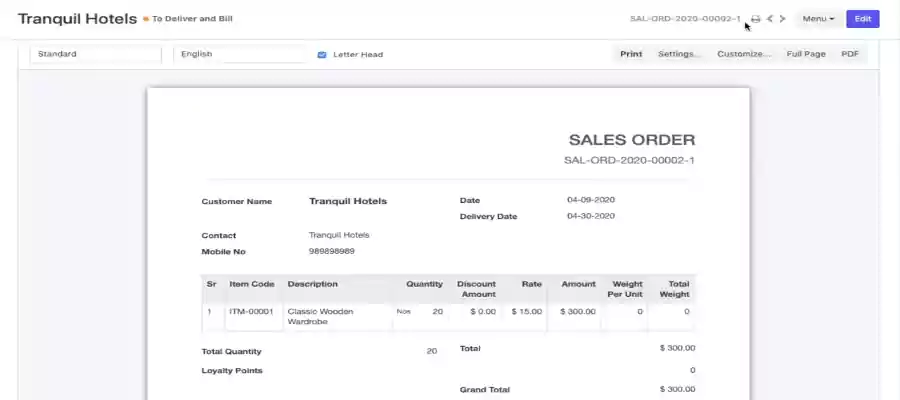Click the SAL-ORD-2020-00002-1 ID in header
900x400 pixels.
[685, 19]
